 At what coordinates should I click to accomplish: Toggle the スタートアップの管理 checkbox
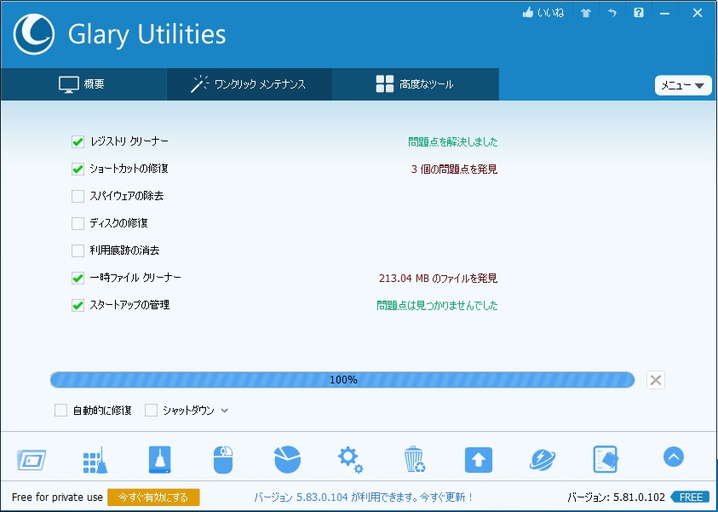78,305
